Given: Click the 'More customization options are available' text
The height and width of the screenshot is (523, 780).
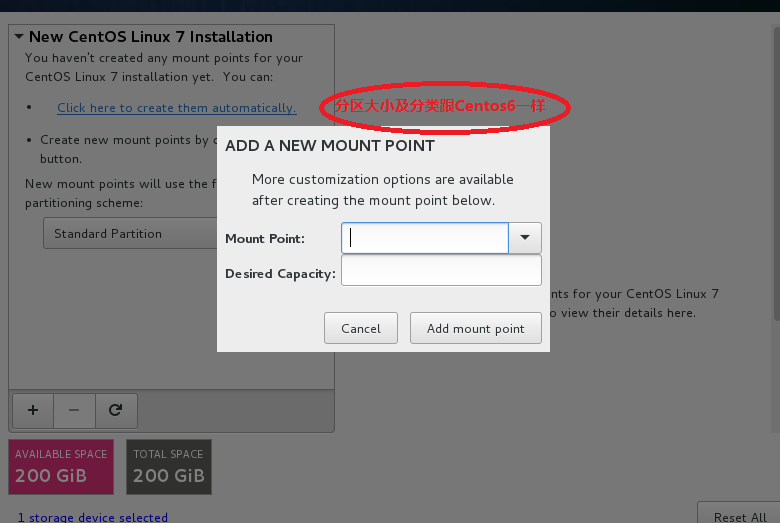Looking at the screenshot, I should coord(383,179).
